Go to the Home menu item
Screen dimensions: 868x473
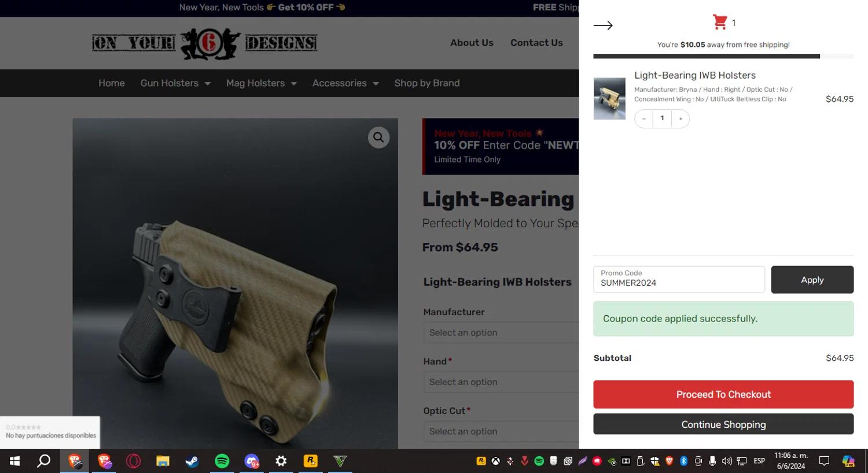112,83
